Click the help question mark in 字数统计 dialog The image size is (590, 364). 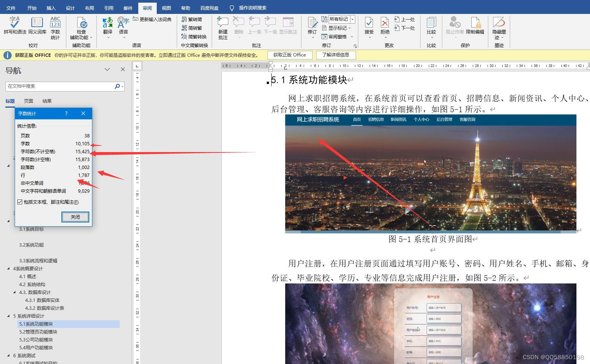66,113
